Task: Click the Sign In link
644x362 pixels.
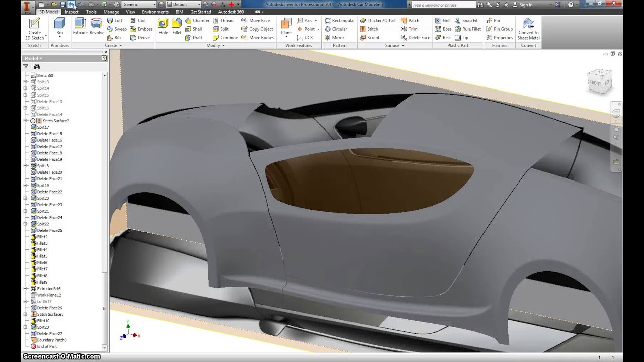Action: (526, 5)
